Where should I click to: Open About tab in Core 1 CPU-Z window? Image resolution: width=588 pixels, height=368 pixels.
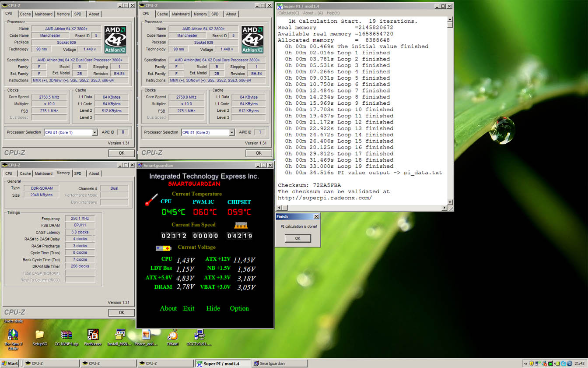(94, 14)
